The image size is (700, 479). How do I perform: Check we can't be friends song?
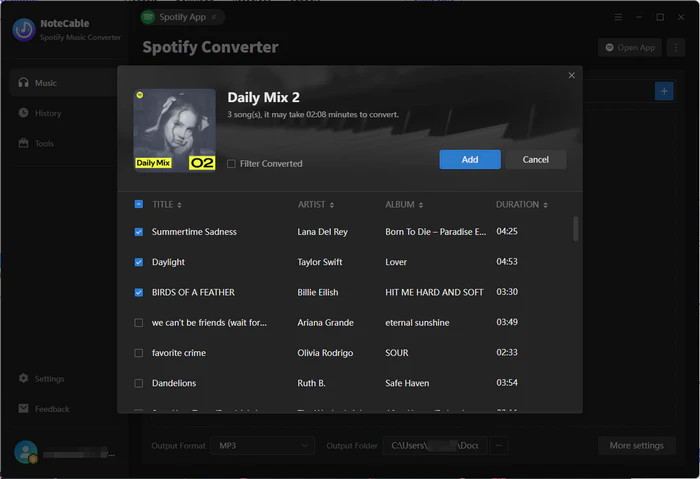click(x=139, y=323)
